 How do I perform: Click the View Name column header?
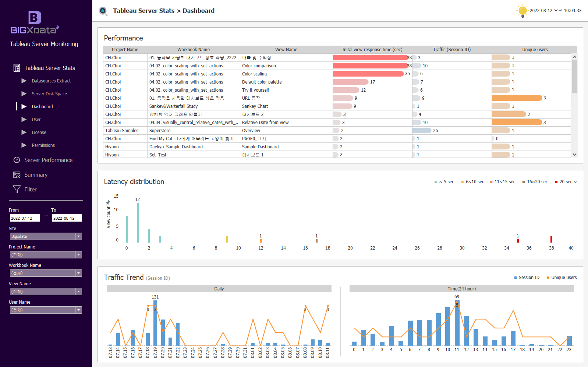(286, 50)
